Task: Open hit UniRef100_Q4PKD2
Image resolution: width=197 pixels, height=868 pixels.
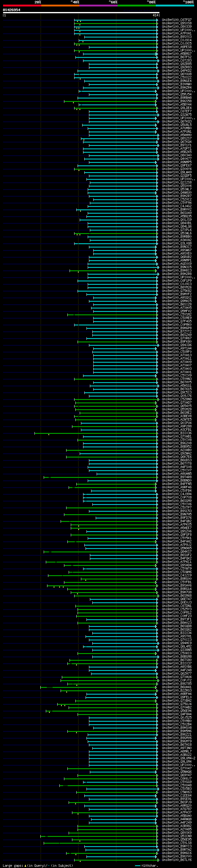Action: pos(176,71)
